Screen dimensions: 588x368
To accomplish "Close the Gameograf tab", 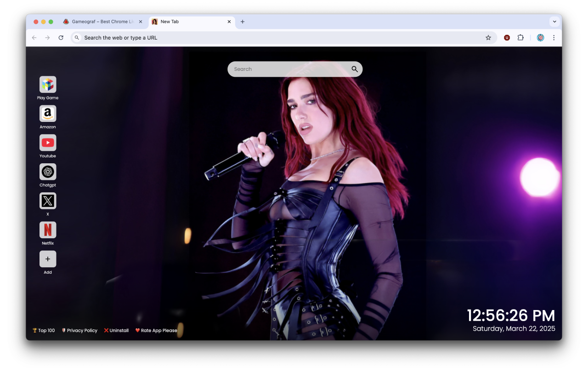I will click(141, 22).
